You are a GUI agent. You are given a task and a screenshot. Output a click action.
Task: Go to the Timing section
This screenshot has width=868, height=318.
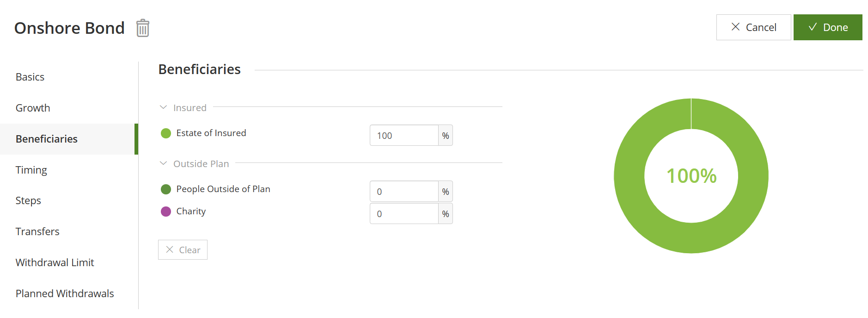click(x=31, y=170)
